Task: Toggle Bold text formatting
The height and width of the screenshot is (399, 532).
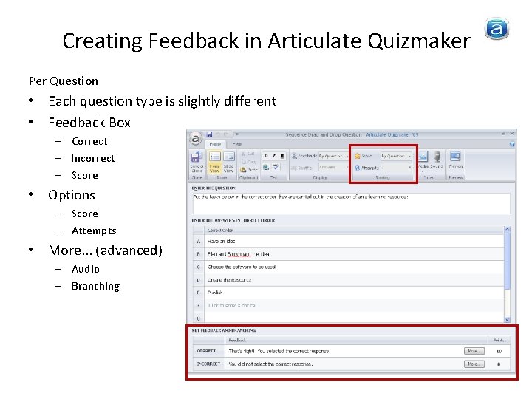Action: [x=266, y=156]
